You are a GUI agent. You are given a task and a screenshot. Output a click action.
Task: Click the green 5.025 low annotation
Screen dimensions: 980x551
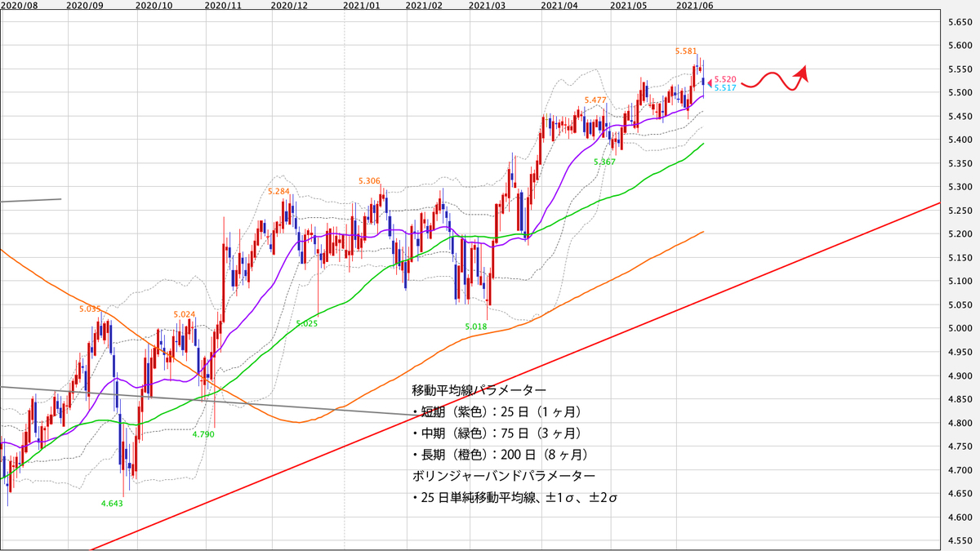[306, 324]
